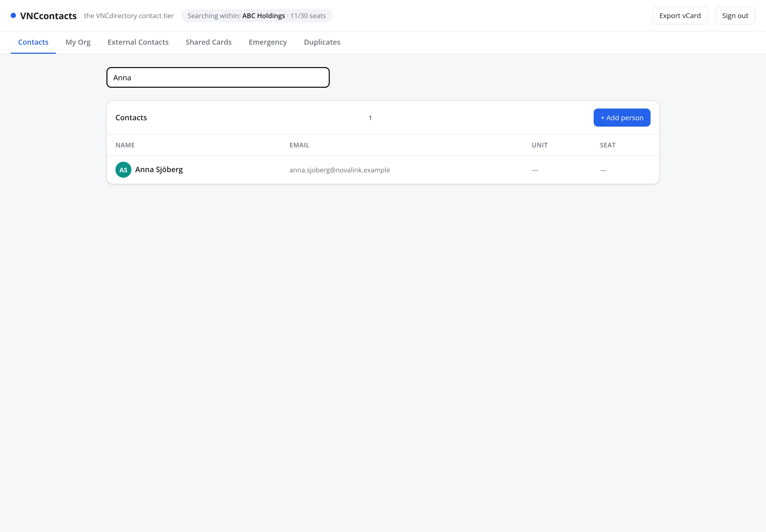Viewport: 766px width, 532px height.
Task: Open the My Org tab
Action: (x=78, y=42)
